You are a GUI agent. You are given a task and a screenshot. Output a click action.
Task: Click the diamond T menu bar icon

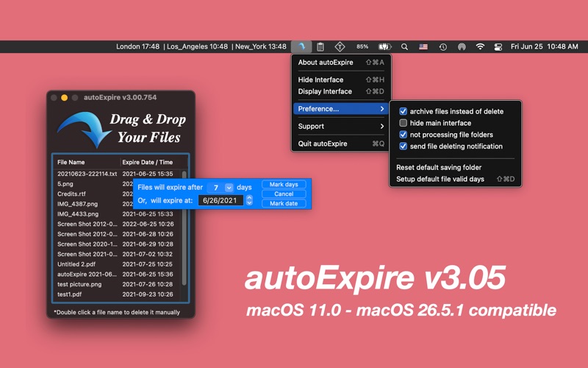point(340,46)
